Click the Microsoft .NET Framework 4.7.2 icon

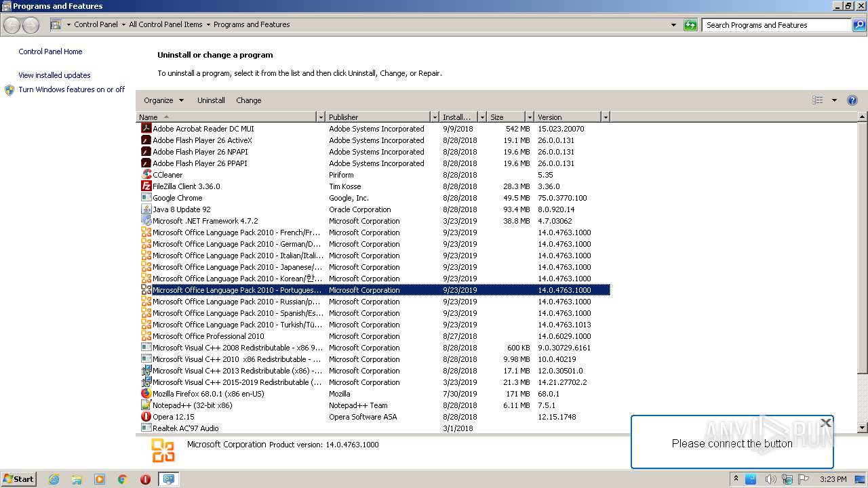(146, 220)
